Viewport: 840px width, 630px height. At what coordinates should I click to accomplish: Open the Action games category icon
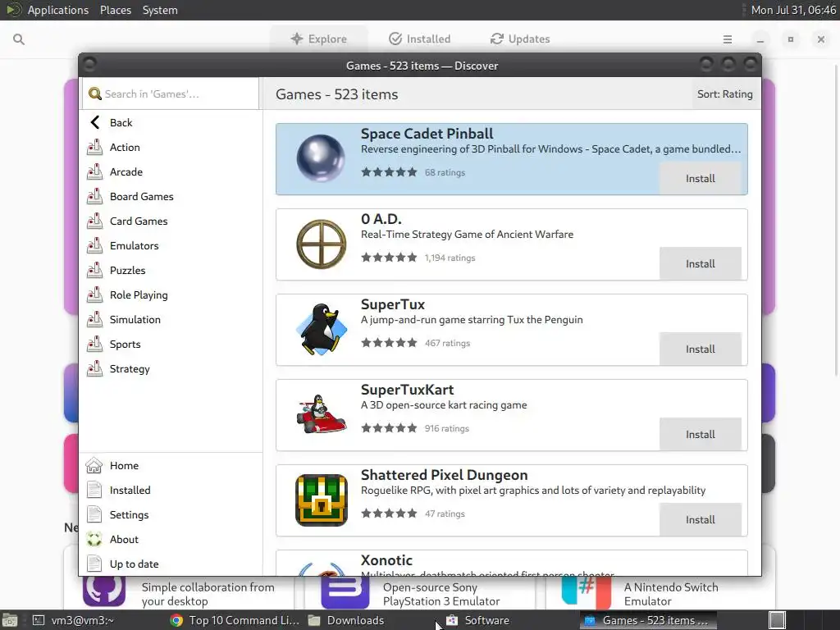[95, 147]
